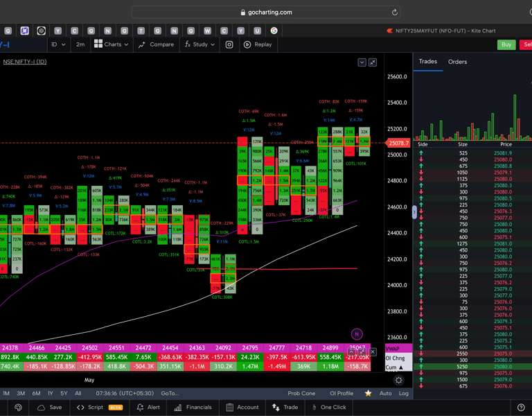
Task: Click VWAP cell showing 24795
Action: 250,348
